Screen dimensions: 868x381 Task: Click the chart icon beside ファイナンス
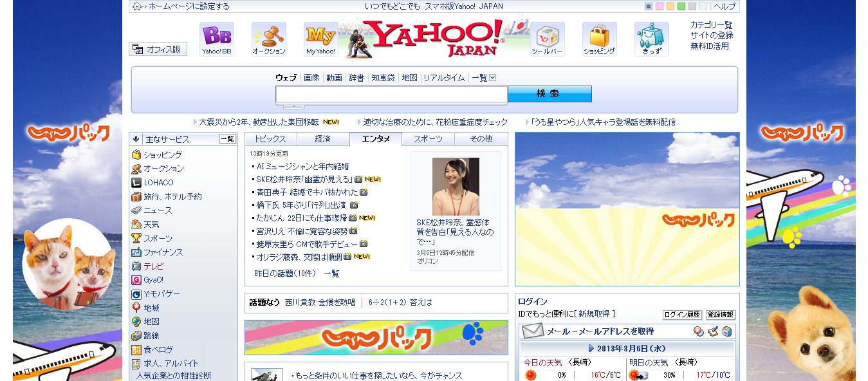pos(136,252)
